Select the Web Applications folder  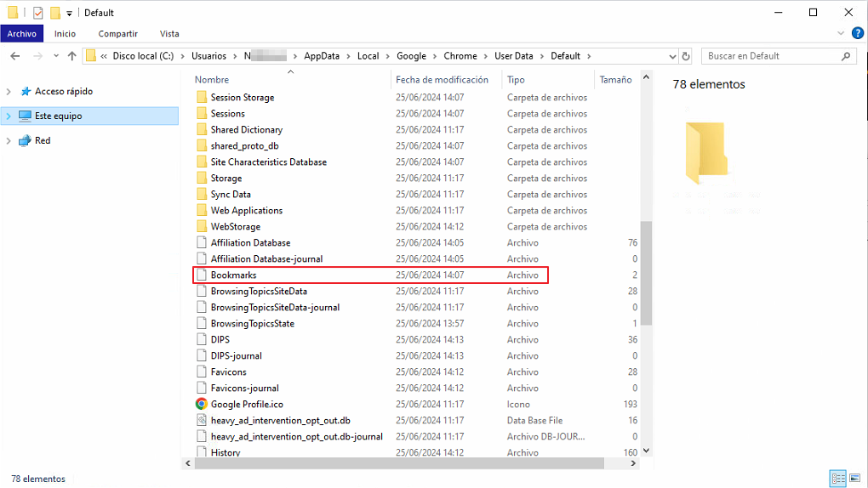(x=246, y=210)
